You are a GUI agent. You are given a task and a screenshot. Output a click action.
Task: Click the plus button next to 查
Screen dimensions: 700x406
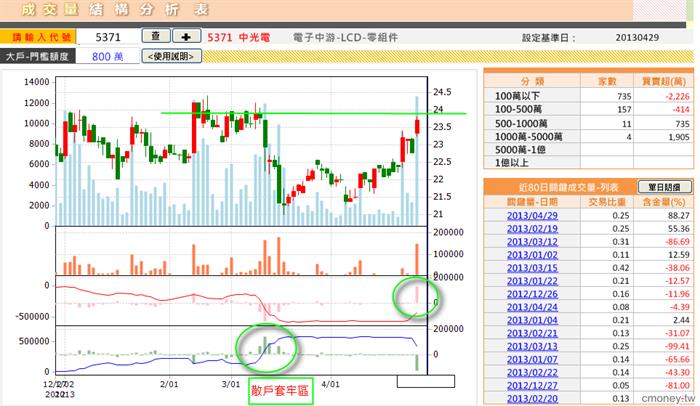[186, 37]
